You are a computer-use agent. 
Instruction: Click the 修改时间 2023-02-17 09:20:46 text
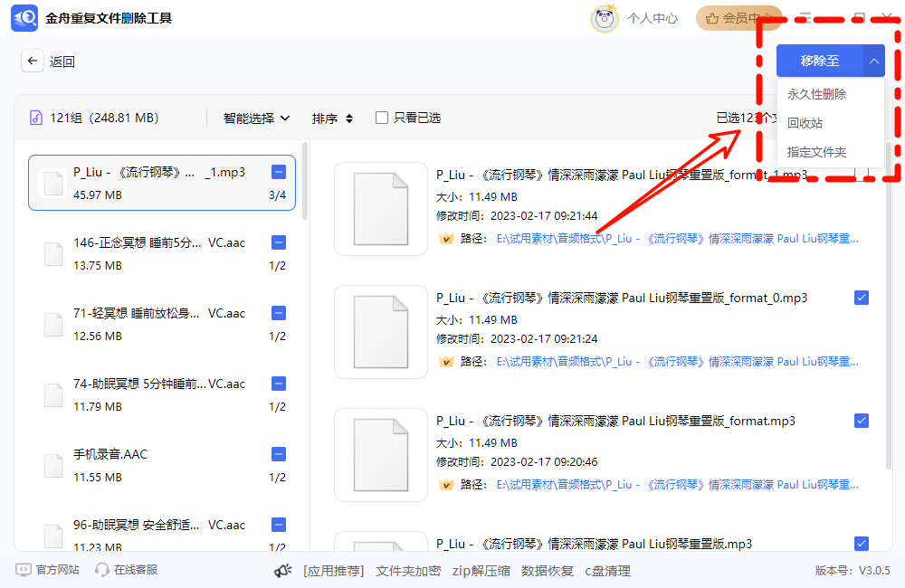(x=517, y=462)
